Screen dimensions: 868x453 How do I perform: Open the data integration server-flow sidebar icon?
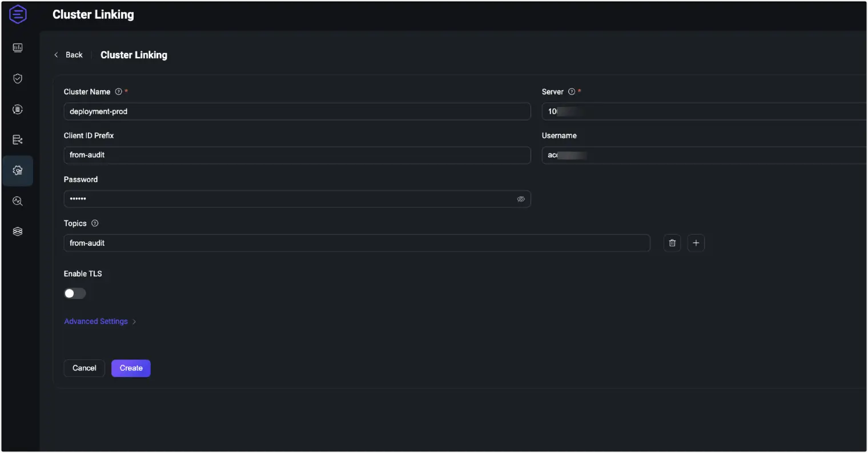point(18,140)
